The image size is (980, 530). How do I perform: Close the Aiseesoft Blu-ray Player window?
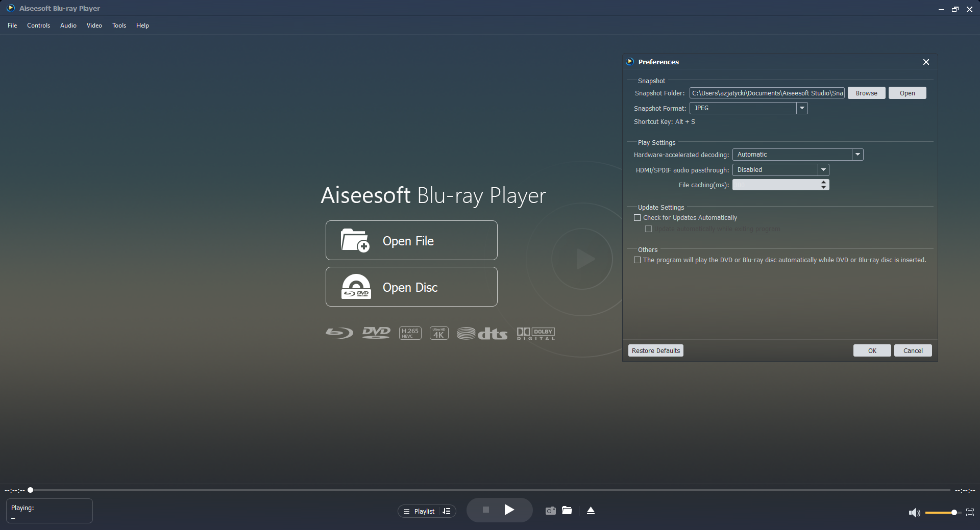[x=969, y=9]
